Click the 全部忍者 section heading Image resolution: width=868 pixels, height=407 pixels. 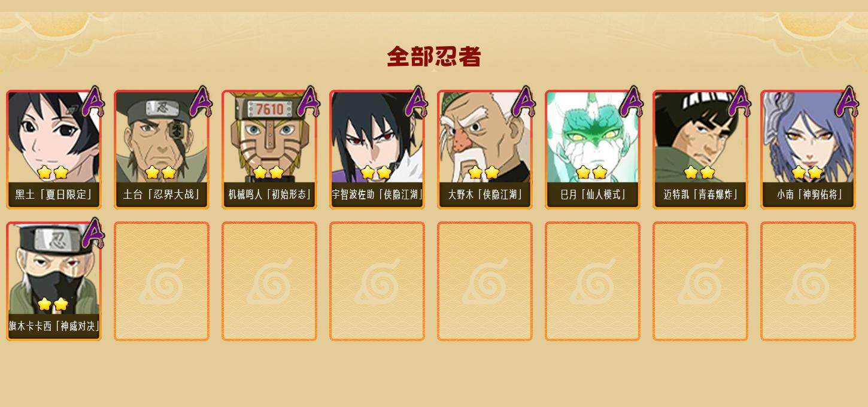(434, 57)
